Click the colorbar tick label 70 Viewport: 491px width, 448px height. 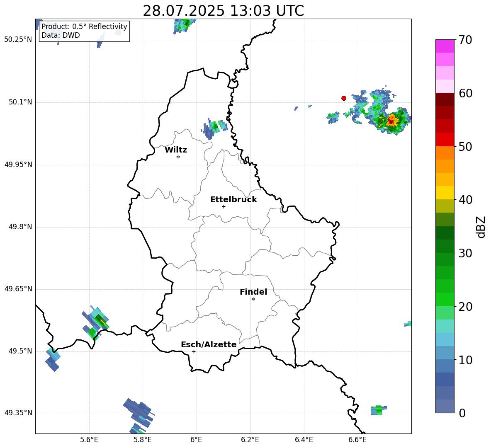coord(465,40)
